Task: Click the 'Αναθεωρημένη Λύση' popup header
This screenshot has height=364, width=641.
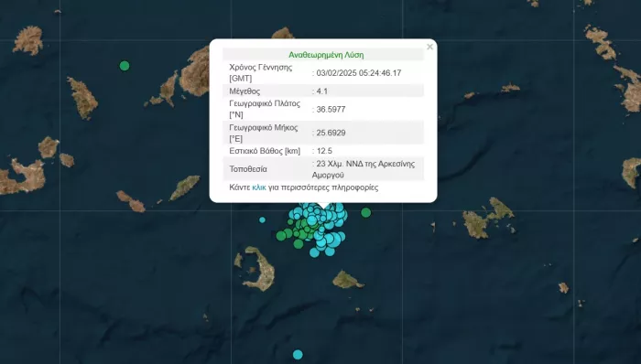Action: [x=326, y=55]
